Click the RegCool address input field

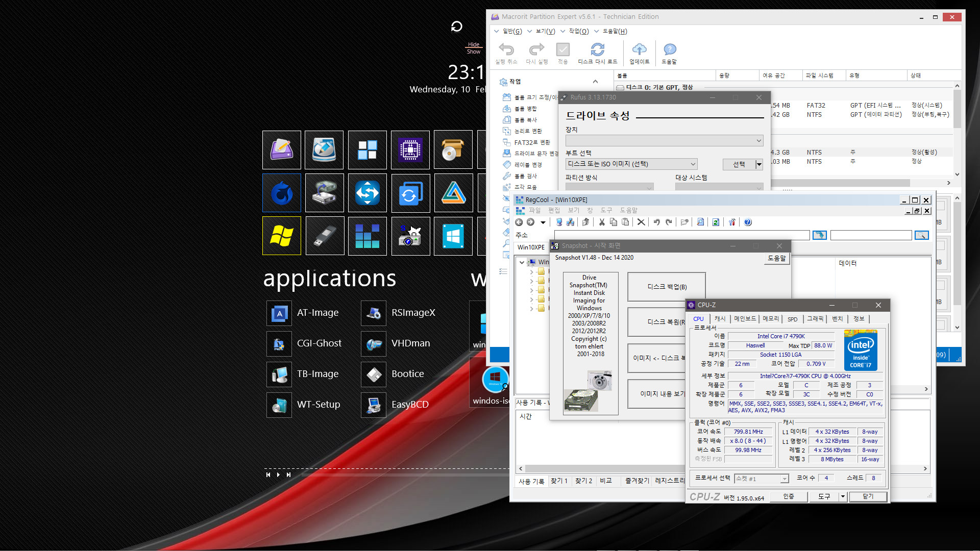pyautogui.click(x=682, y=235)
